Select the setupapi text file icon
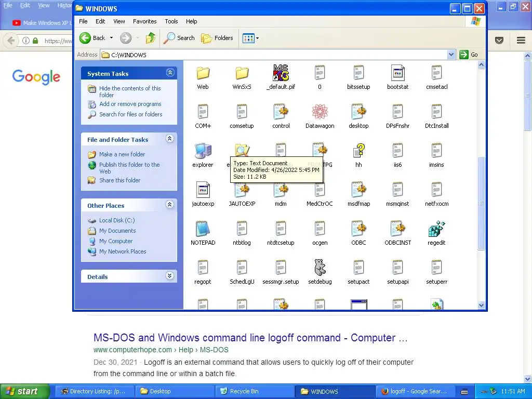Image resolution: width=532 pixels, height=399 pixels. point(397,268)
